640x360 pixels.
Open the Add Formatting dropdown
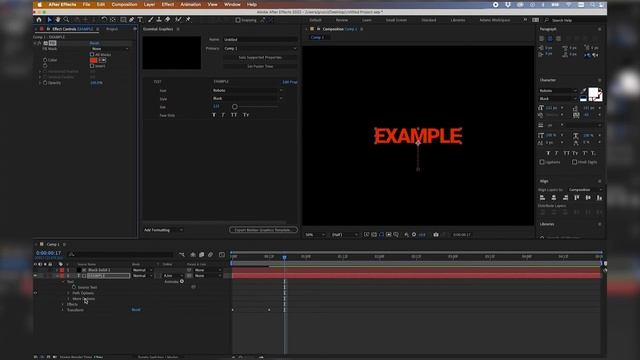click(163, 230)
